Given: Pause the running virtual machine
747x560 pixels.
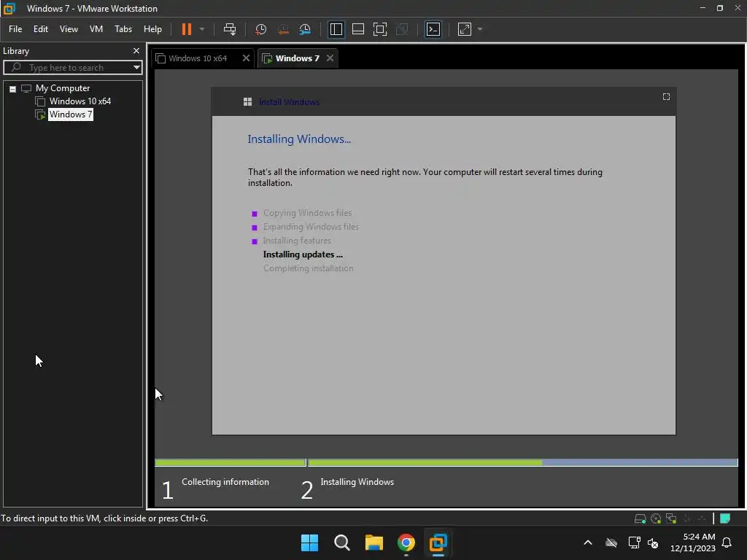Looking at the screenshot, I should click(x=186, y=29).
